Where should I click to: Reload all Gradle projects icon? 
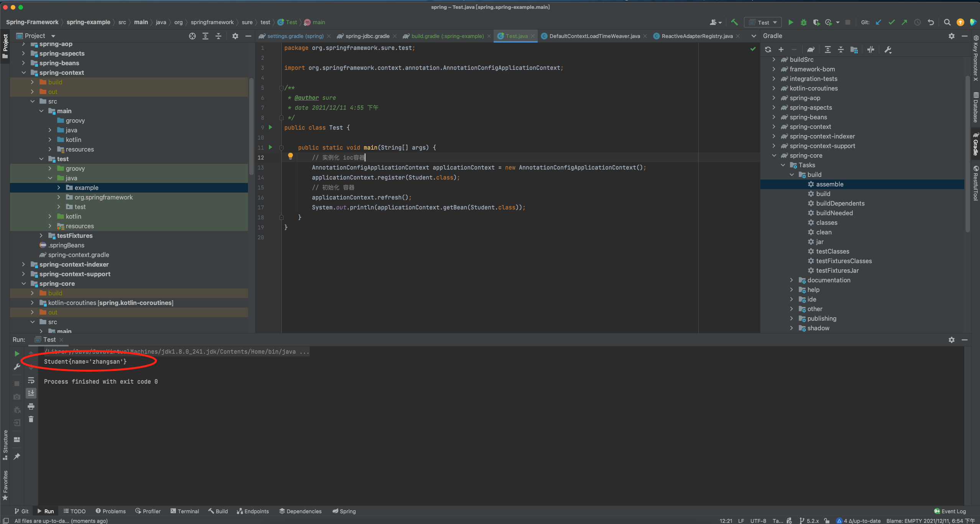point(768,49)
